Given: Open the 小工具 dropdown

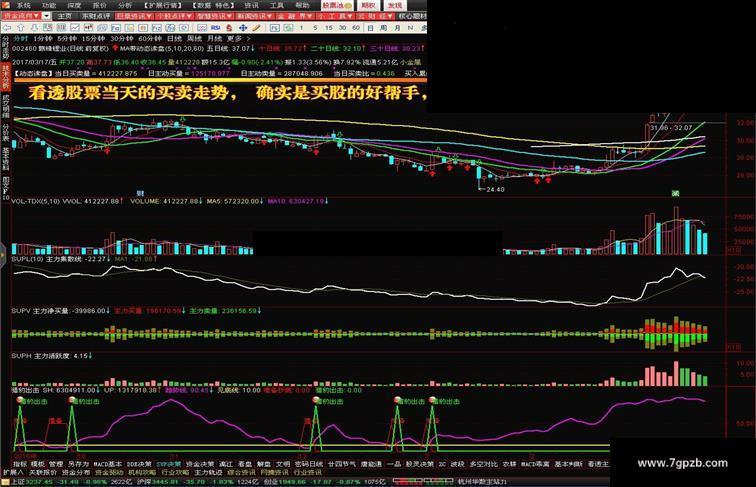Looking at the screenshot, I should [x=334, y=16].
